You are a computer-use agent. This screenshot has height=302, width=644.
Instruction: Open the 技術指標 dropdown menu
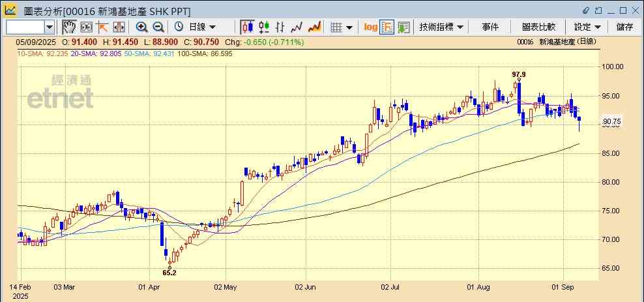[x=441, y=27]
